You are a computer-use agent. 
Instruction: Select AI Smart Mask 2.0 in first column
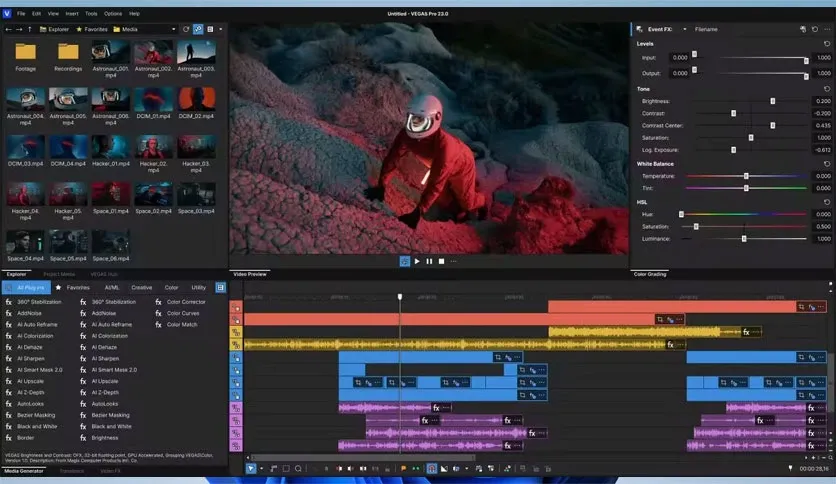(35, 369)
